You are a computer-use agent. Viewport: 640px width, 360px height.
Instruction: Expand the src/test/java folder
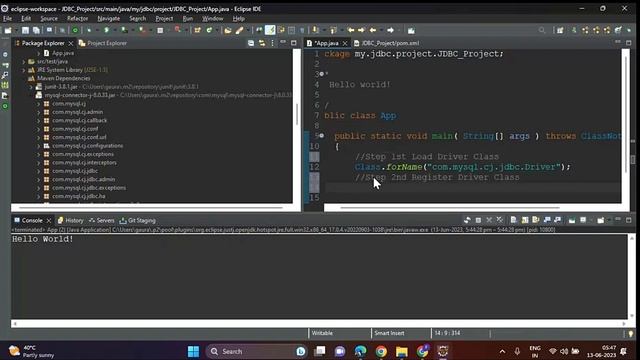click(24, 62)
